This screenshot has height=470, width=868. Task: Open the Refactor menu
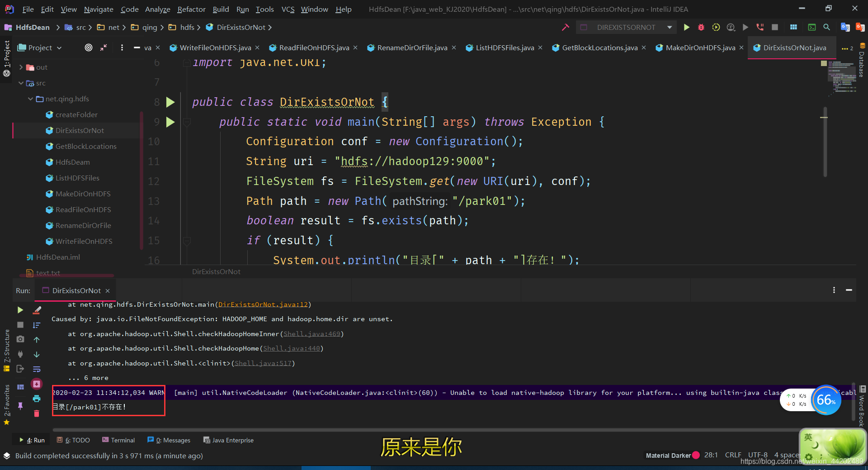click(x=191, y=9)
